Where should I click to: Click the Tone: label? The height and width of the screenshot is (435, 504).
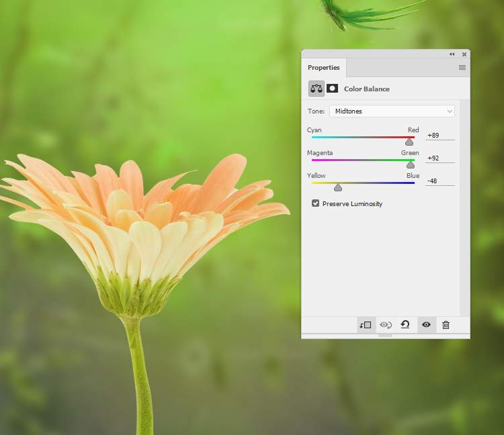[x=316, y=111]
